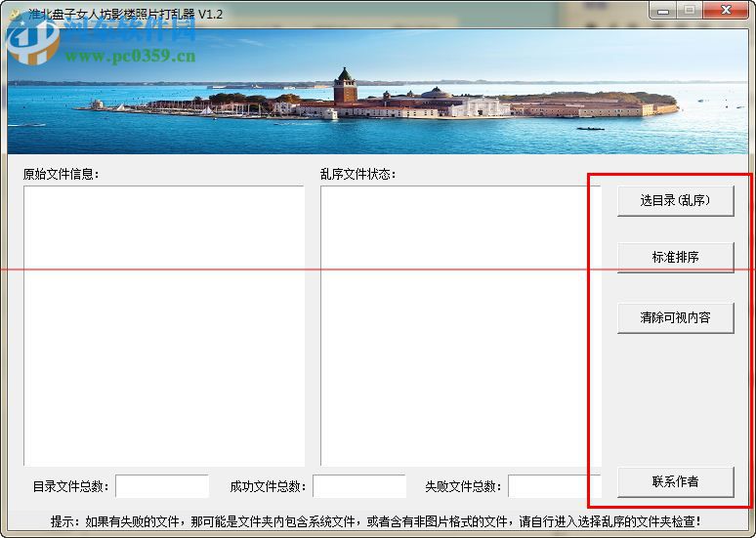Click the 选目录(乱序) button
The width and height of the screenshot is (756, 538).
coord(676,200)
